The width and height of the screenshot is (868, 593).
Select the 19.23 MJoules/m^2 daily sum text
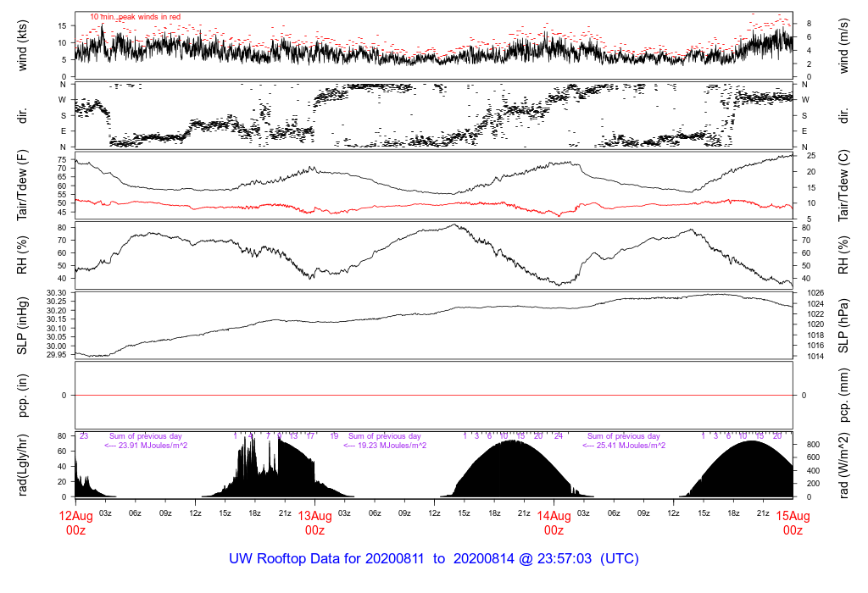[x=384, y=446]
